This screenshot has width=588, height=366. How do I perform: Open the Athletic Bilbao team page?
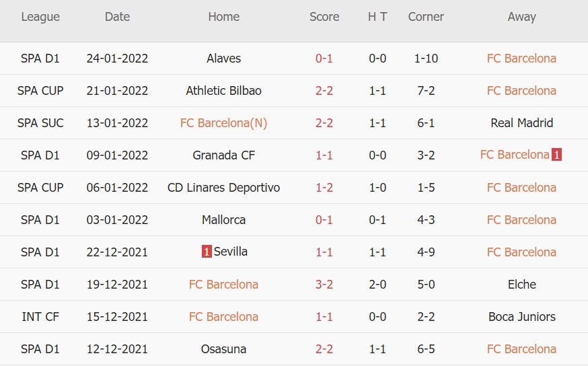click(224, 91)
